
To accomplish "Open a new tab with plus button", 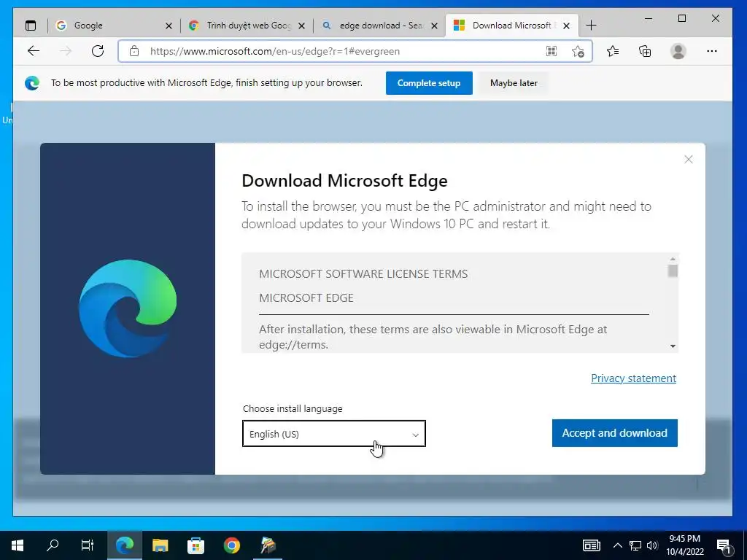I will tap(591, 26).
